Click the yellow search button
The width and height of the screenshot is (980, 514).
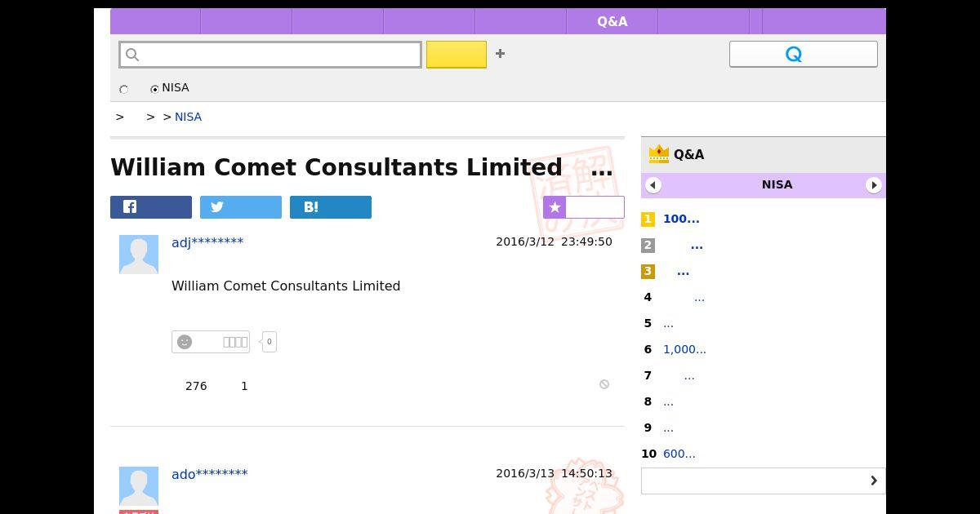tap(457, 55)
